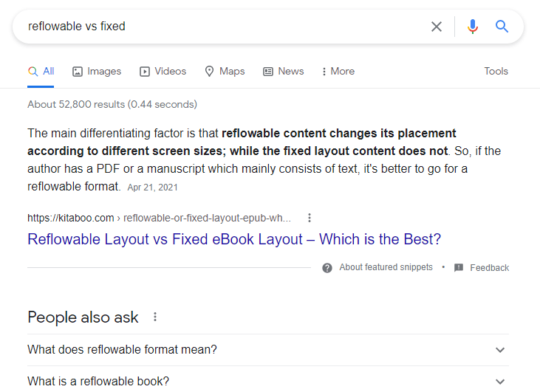
Task: Click the blue magnifying glass search icon
Action: (x=502, y=27)
